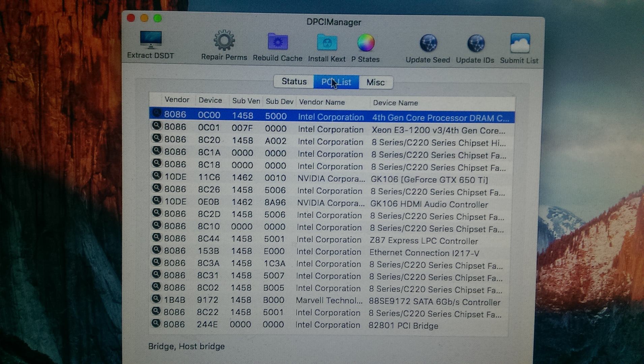The height and width of the screenshot is (364, 644).
Task: Click the Update Seed globe icon
Action: 428,43
